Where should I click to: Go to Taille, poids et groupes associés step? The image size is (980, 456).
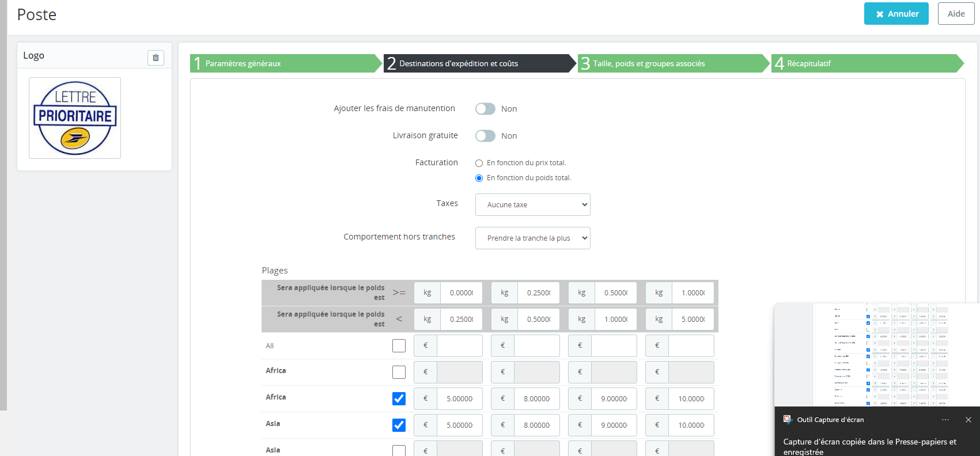point(673,63)
